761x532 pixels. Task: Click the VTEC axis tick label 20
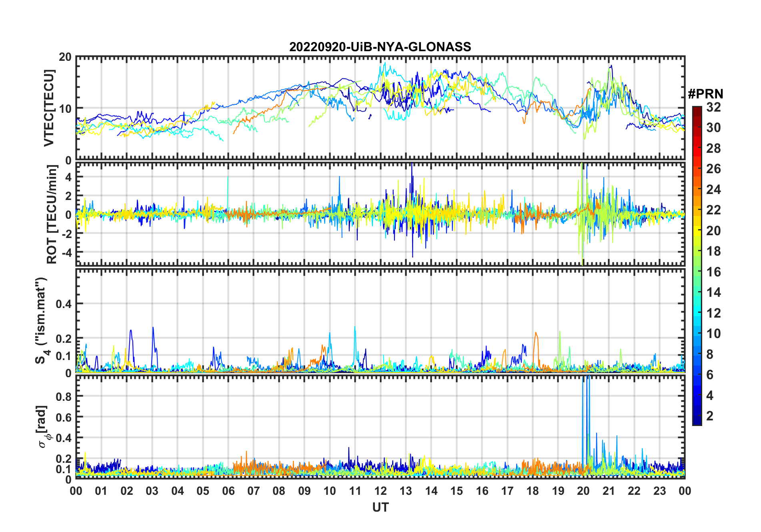65,57
